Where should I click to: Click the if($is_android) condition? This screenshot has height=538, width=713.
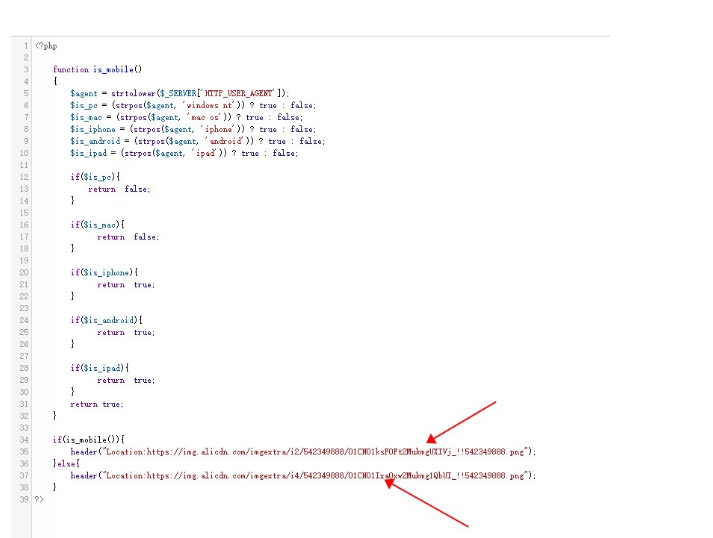point(106,320)
